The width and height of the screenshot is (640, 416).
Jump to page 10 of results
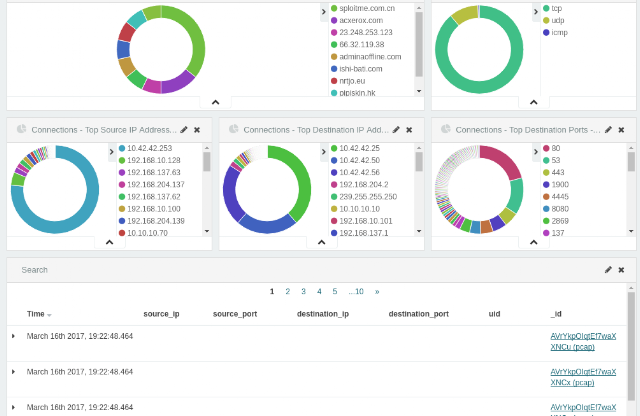(x=356, y=291)
